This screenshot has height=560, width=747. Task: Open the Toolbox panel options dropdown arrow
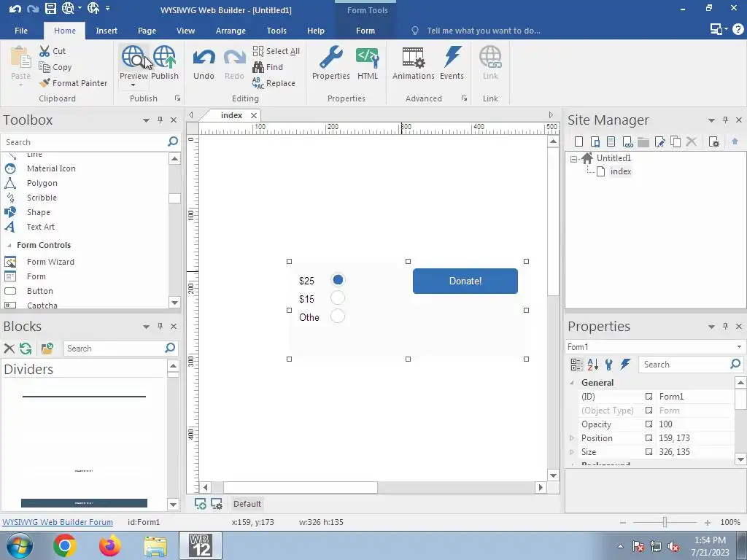146,120
